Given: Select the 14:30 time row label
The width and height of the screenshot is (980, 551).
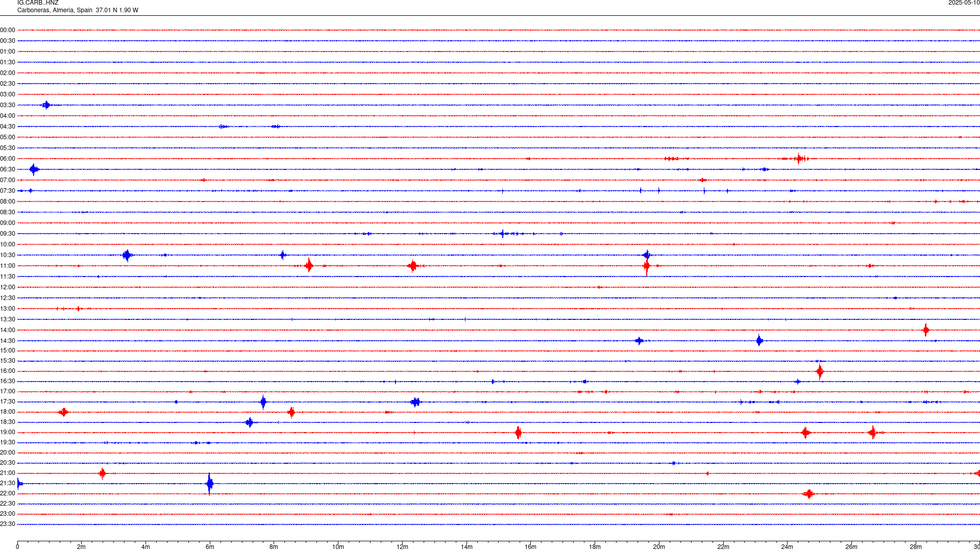Looking at the screenshot, I should point(8,341).
